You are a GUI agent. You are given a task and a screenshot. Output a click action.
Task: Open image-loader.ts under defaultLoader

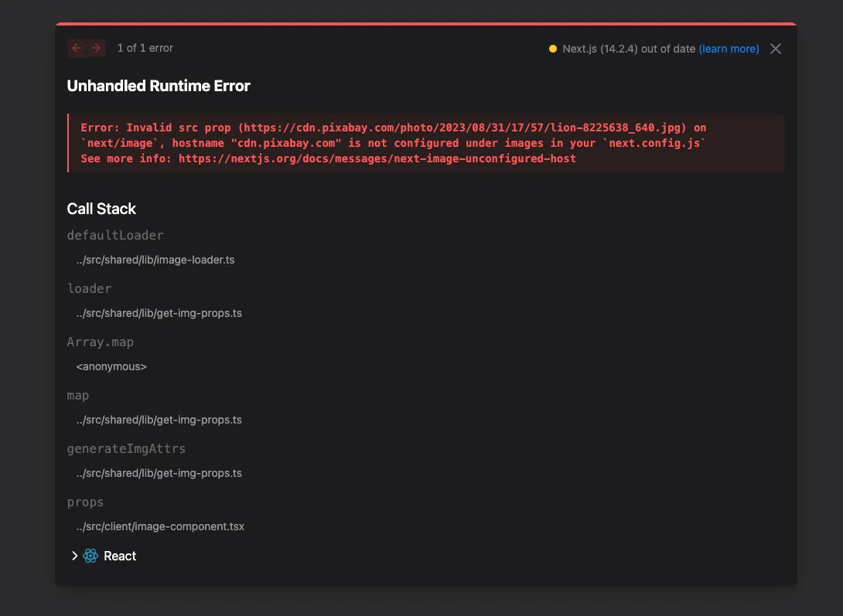pyautogui.click(x=155, y=260)
